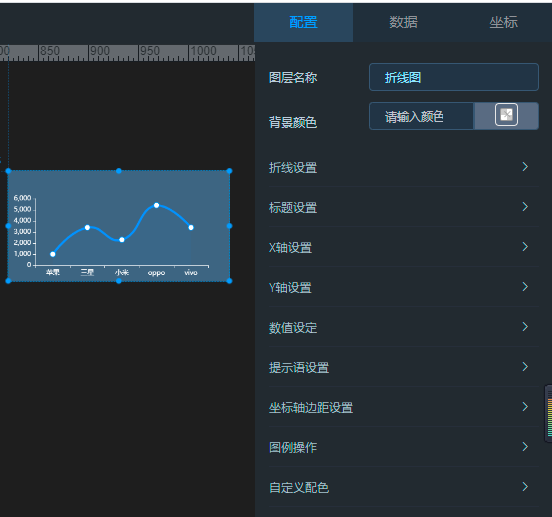Click the 小米 data point on chart

pos(122,240)
